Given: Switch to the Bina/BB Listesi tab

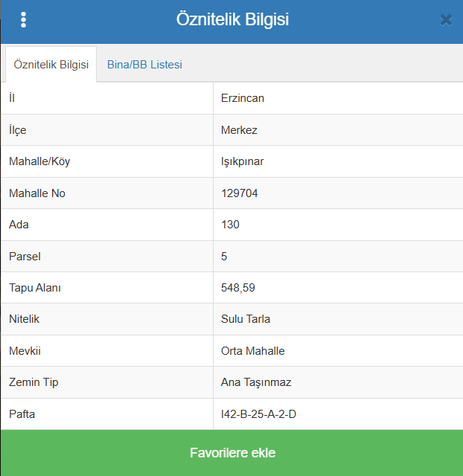Looking at the screenshot, I should click(144, 65).
